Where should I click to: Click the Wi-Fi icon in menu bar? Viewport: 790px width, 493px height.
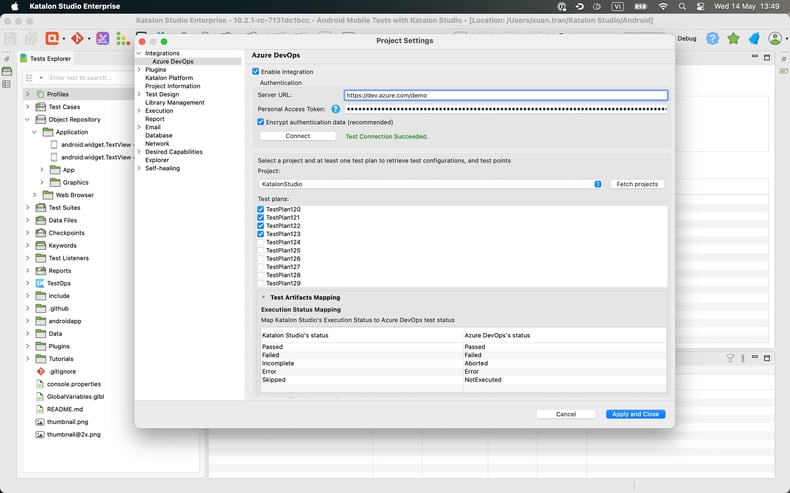pyautogui.click(x=663, y=7)
